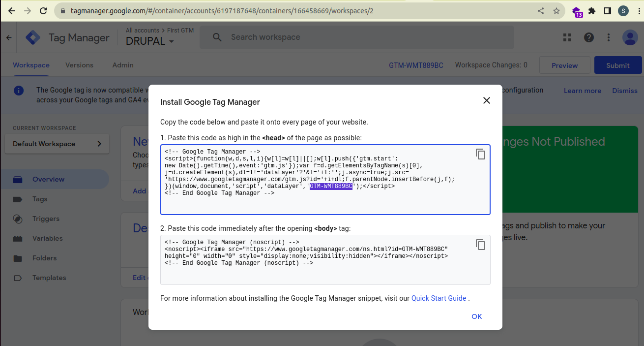Open the Learn more banner link

pos(583,91)
